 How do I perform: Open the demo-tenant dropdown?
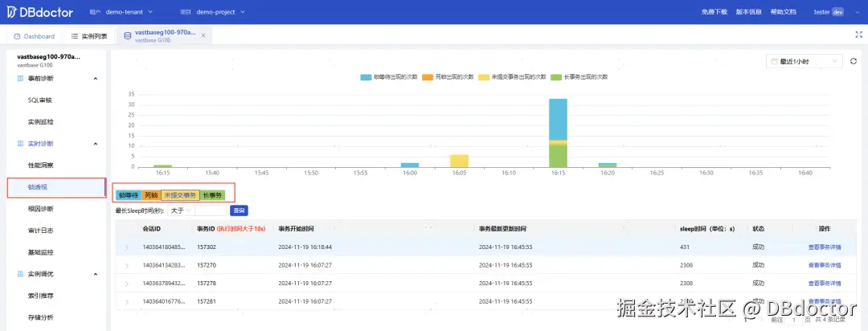pyautogui.click(x=129, y=11)
